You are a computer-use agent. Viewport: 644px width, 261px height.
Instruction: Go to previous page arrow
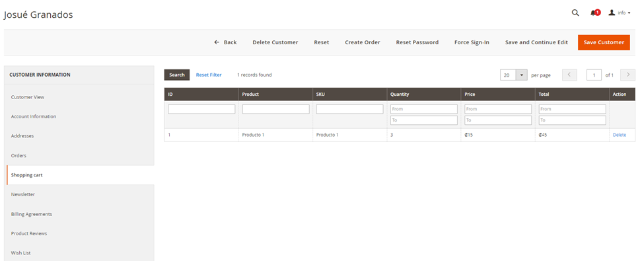569,75
